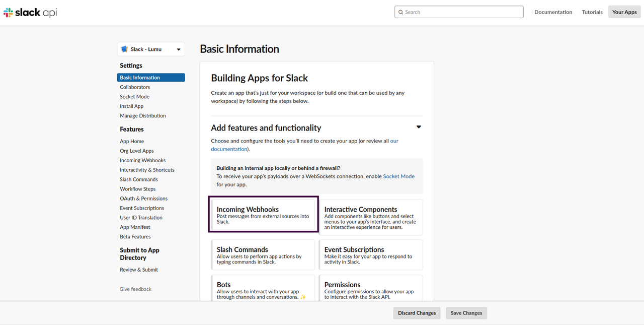Click the search magnifier icon

pos(400,12)
